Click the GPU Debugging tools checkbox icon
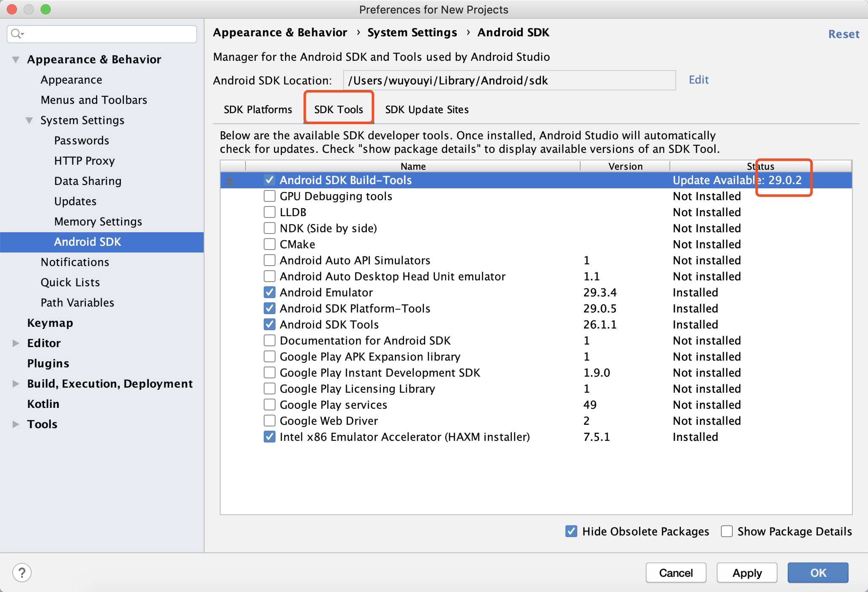 [268, 196]
